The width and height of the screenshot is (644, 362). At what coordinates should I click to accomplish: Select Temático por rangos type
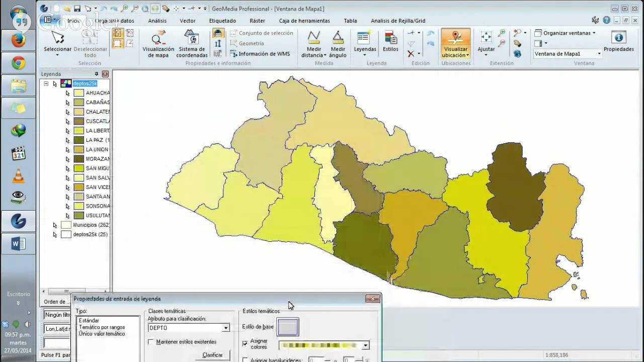click(x=102, y=327)
